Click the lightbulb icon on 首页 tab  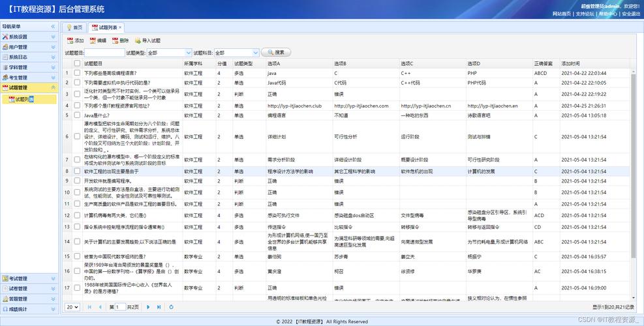69,27
